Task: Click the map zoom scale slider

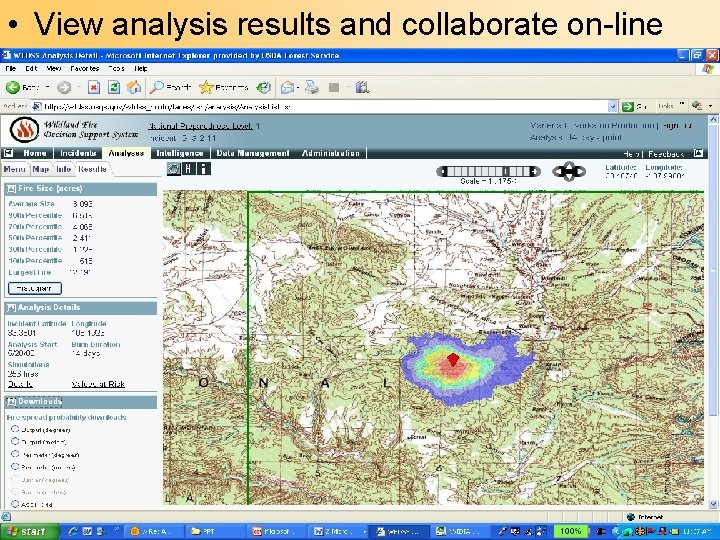Action: (488, 171)
